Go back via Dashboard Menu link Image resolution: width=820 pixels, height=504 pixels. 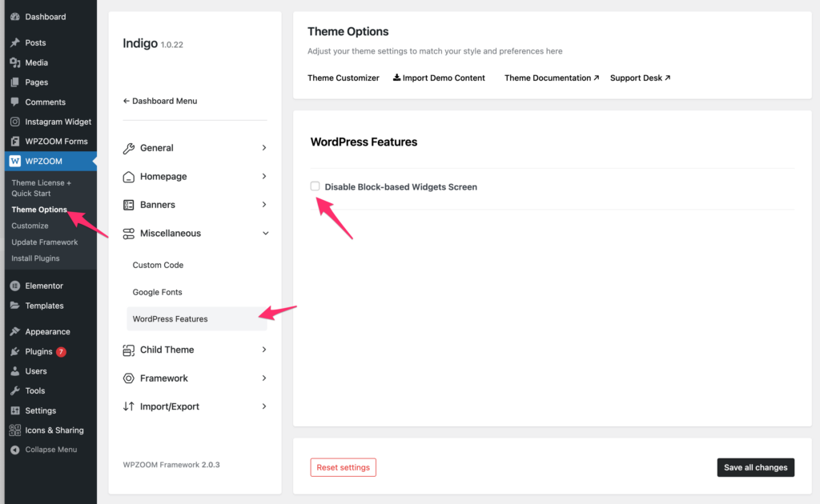(160, 101)
